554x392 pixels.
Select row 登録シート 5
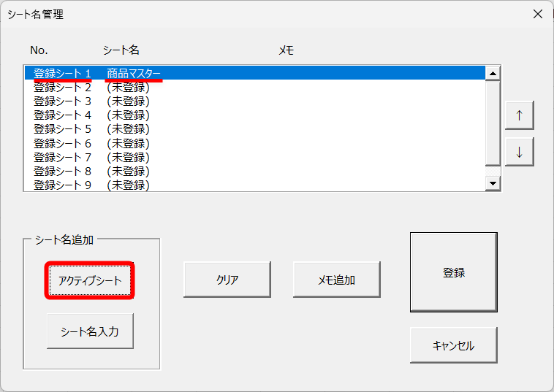point(255,129)
